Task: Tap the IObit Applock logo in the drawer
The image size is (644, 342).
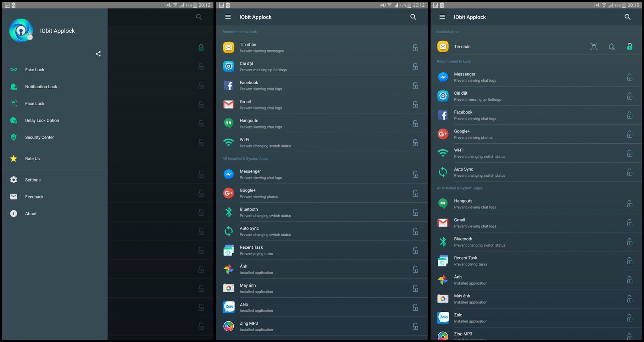Action: coord(21,30)
